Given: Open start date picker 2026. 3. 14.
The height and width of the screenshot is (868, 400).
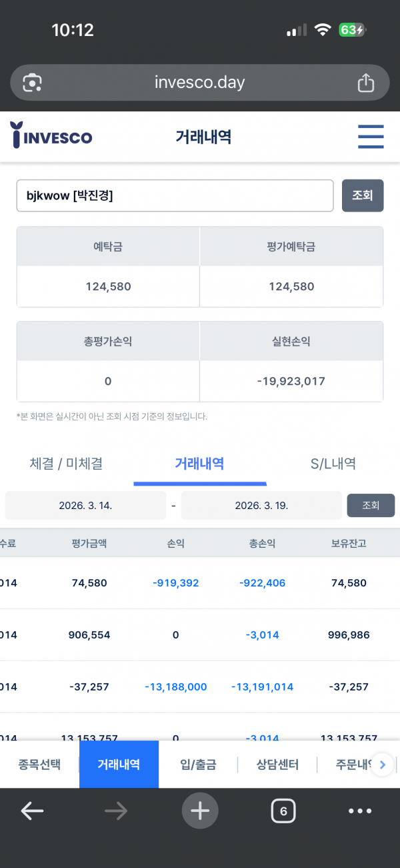Looking at the screenshot, I should [85, 505].
